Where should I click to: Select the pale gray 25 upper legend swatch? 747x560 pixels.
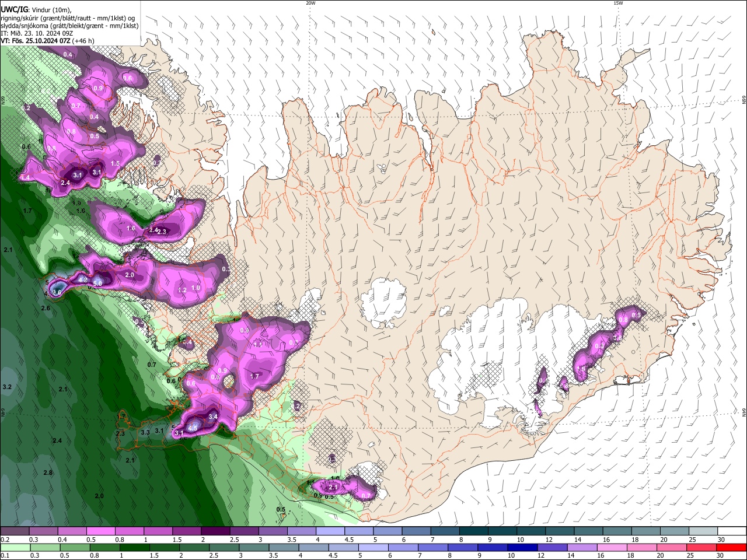[703, 531]
